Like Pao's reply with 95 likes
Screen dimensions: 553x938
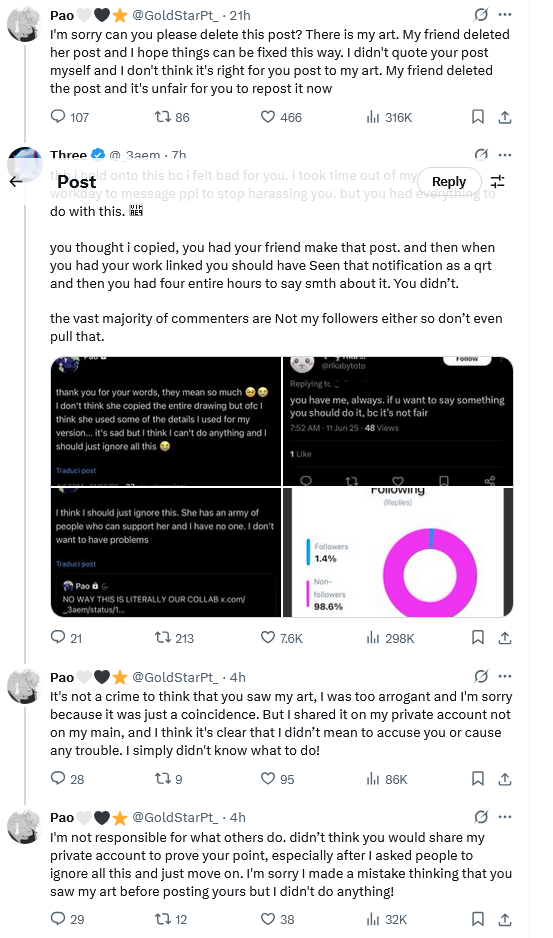point(278,779)
